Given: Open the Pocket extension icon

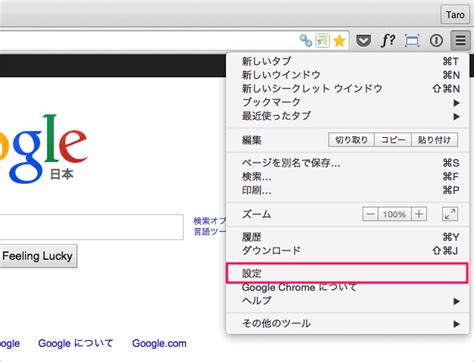Looking at the screenshot, I should 363,41.
